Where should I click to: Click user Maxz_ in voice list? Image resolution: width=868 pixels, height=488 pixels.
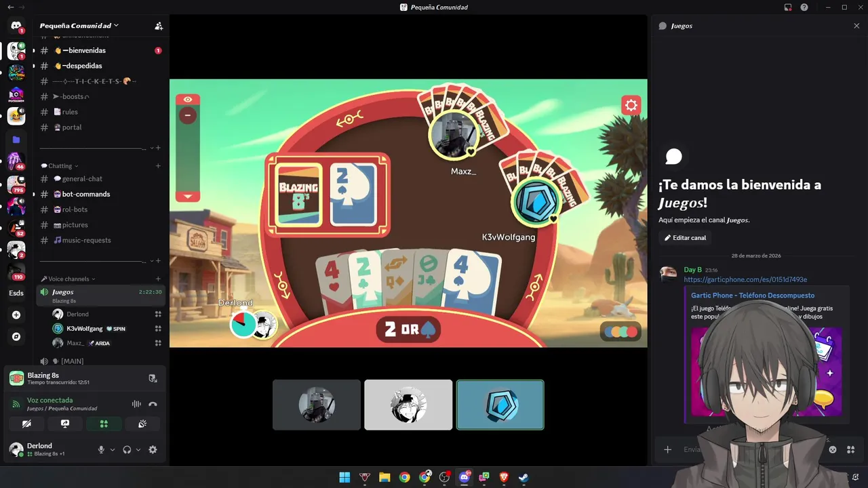(x=107, y=343)
